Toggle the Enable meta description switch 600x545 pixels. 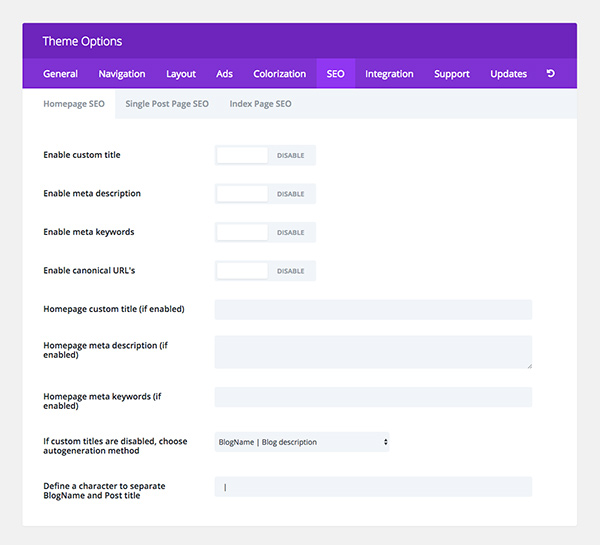point(265,194)
